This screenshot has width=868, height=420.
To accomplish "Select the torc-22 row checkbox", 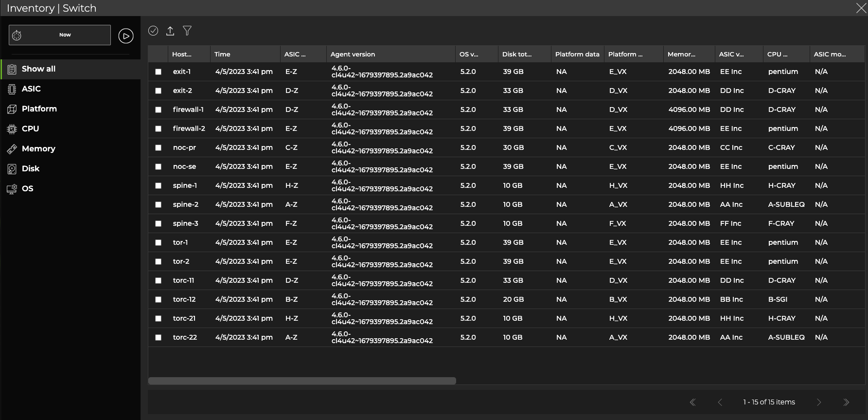I will [158, 338].
